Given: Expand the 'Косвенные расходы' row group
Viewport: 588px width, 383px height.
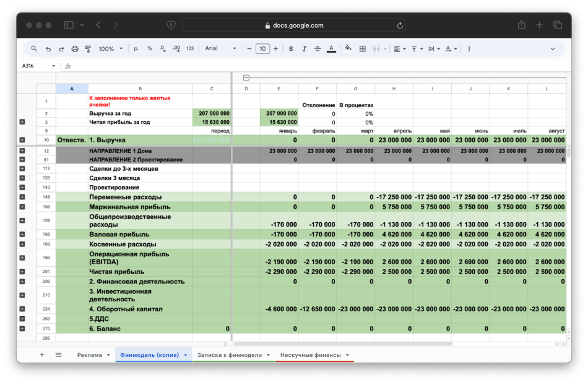Looking at the screenshot, I should 22,244.
